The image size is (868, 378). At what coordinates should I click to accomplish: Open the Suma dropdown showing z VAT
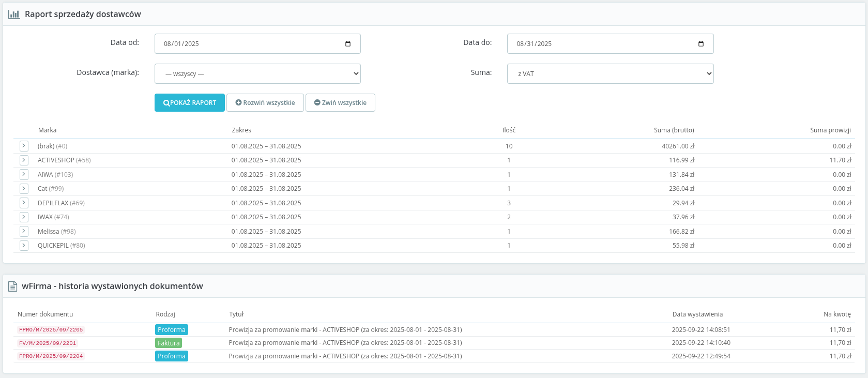(610, 74)
